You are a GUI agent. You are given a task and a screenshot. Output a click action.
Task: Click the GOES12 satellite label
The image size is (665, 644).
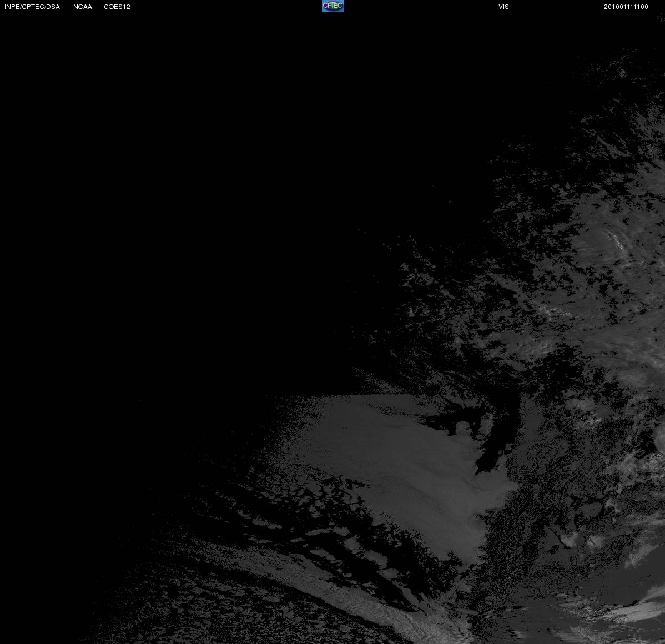(117, 7)
